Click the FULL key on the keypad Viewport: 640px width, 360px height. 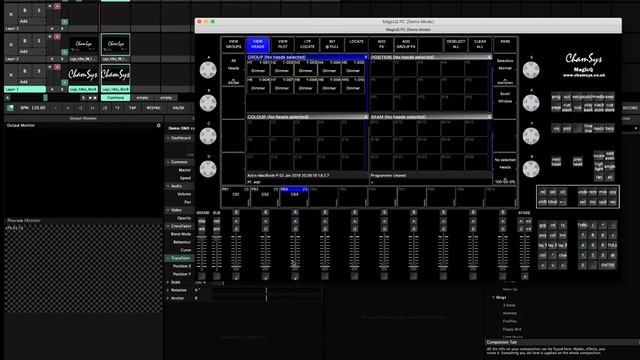[612, 245]
